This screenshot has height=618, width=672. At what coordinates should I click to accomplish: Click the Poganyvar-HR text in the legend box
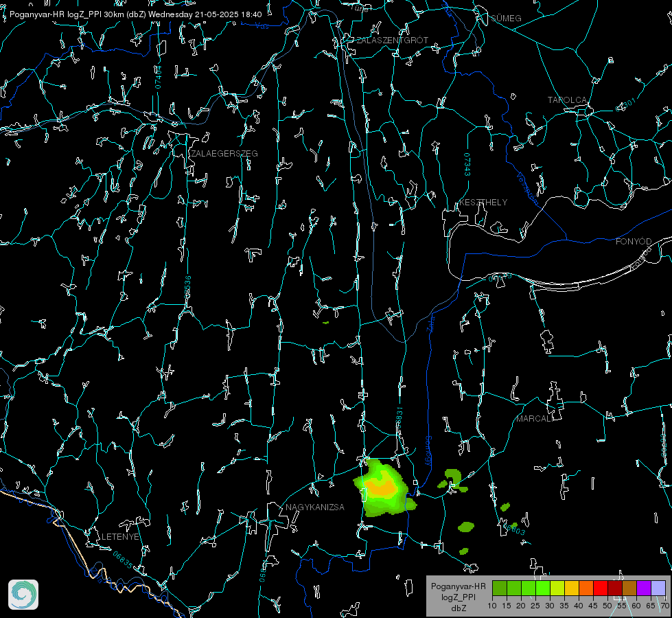(x=458, y=586)
